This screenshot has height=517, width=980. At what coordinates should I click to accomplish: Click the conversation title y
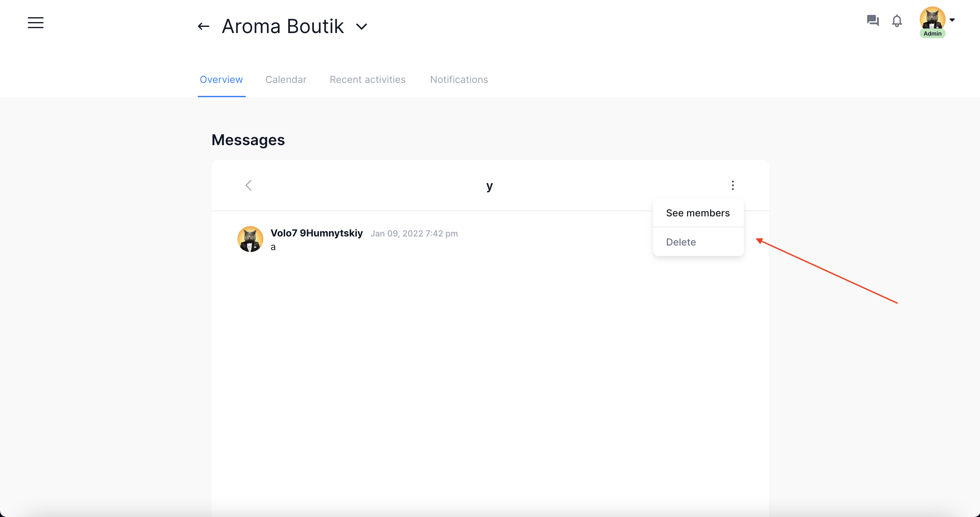[x=490, y=186]
